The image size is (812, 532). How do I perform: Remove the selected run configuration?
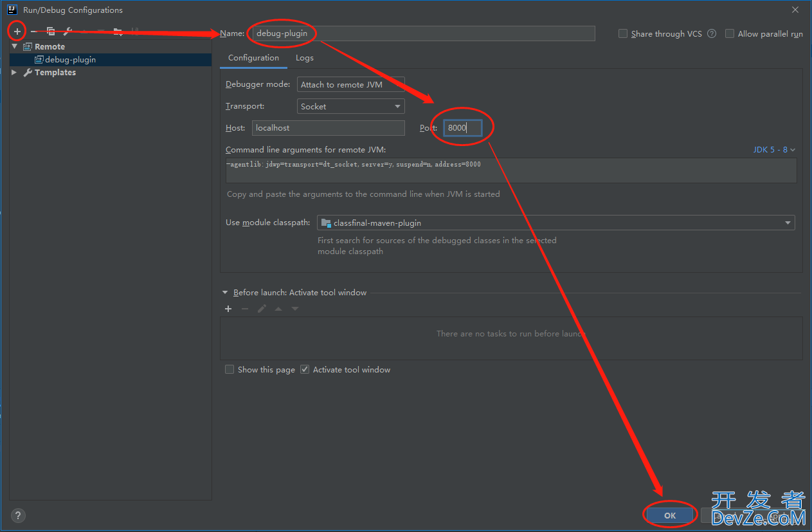pos(34,31)
